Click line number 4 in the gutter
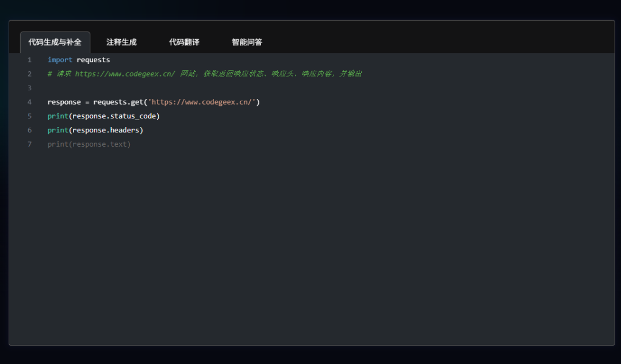Image resolution: width=621 pixels, height=364 pixels. 29,102
